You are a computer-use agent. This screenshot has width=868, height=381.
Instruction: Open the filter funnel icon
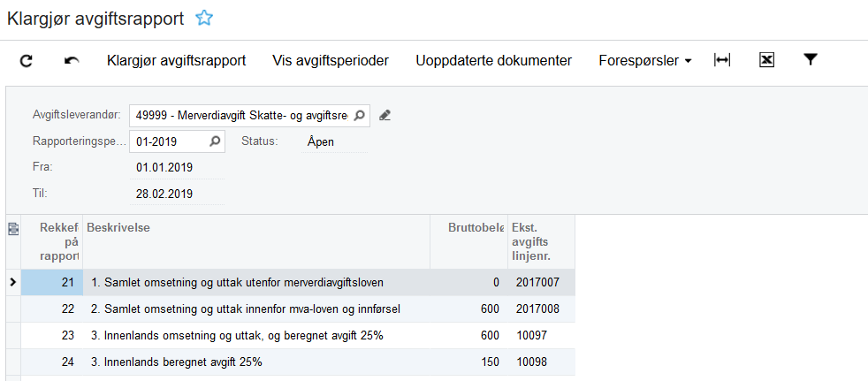[x=810, y=60]
